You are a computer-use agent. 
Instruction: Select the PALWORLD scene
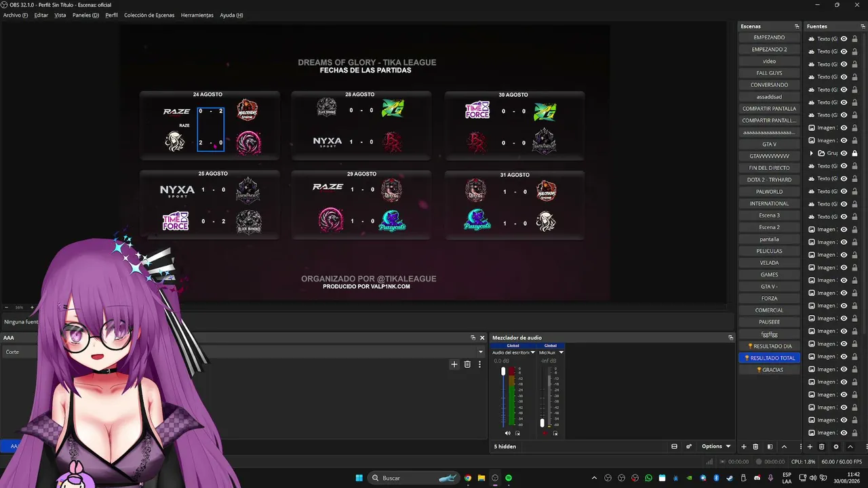769,192
